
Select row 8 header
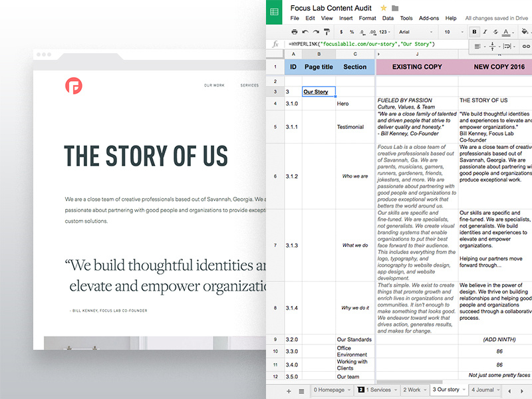pyautogui.click(x=275, y=308)
